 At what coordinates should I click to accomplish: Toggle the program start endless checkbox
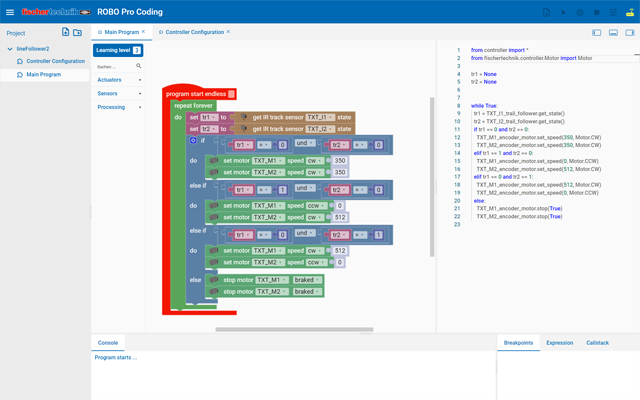pyautogui.click(x=231, y=94)
